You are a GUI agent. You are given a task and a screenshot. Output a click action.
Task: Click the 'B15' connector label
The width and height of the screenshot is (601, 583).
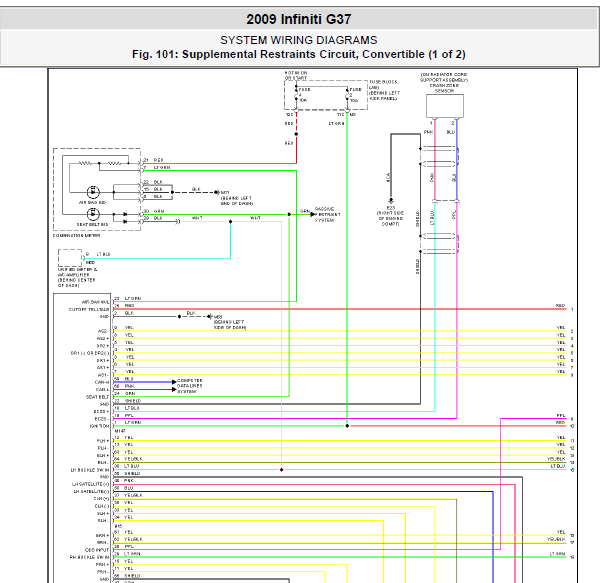[x=118, y=527]
